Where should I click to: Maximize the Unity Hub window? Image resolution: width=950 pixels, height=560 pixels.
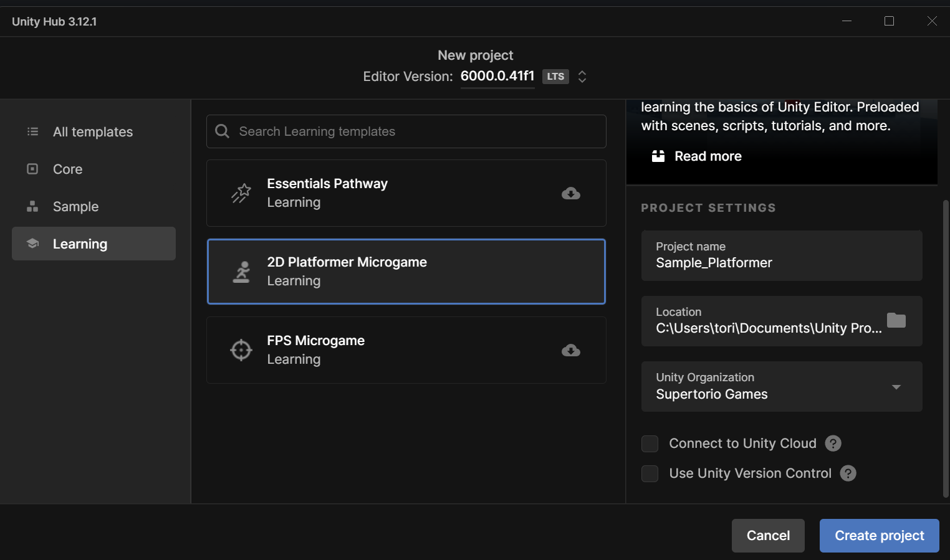(x=889, y=21)
